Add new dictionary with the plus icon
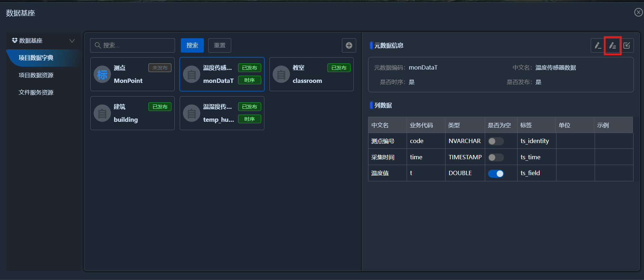Image resolution: width=644 pixels, height=280 pixels. point(349,45)
